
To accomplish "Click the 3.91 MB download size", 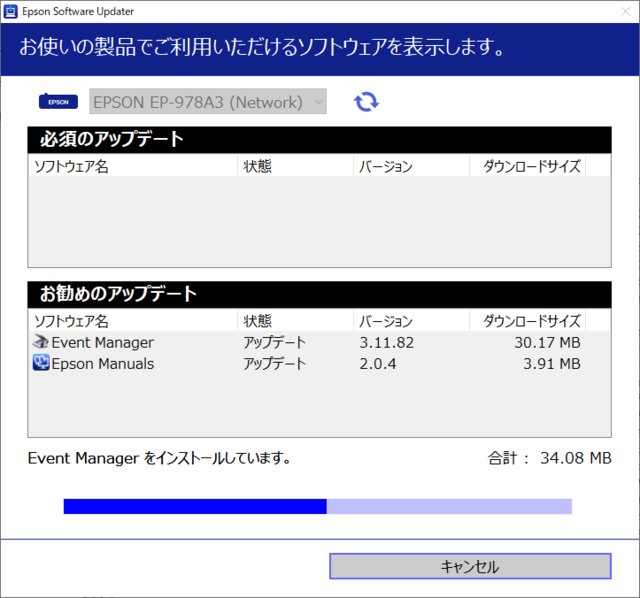I will pos(552,364).
